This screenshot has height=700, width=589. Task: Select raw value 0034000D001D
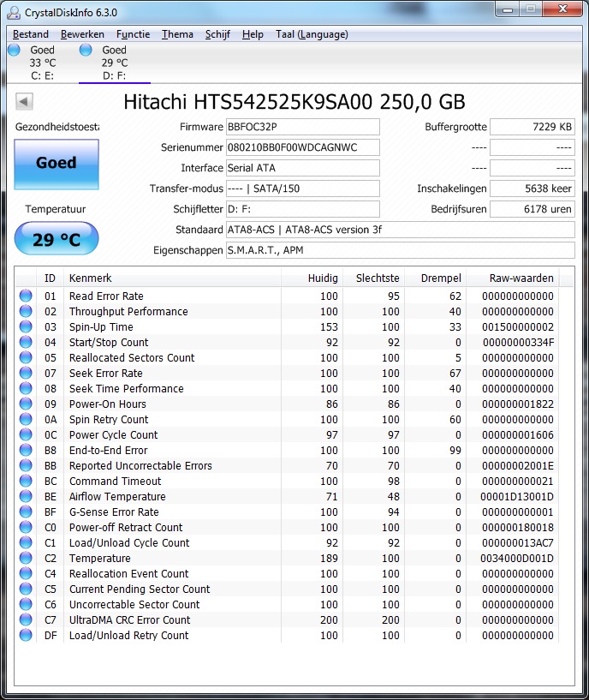tap(517, 558)
